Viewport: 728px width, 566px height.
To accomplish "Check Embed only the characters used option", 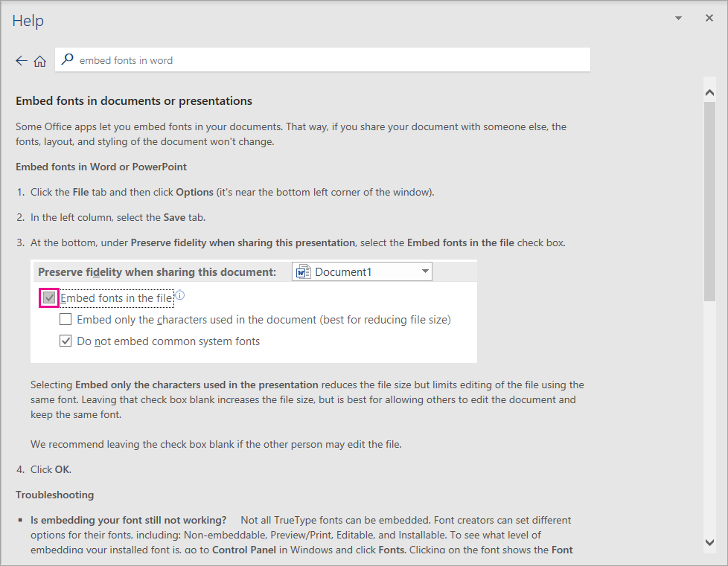I will pos(66,319).
